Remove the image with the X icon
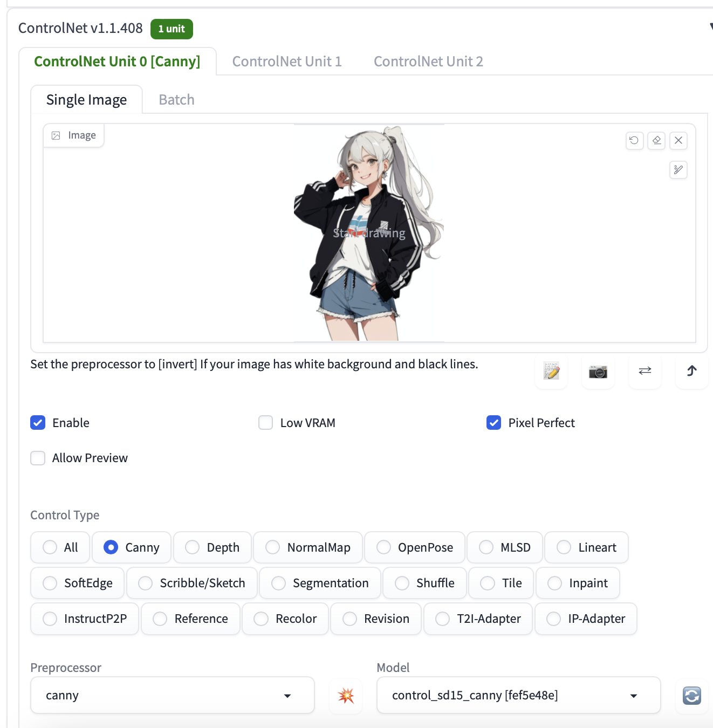The image size is (713, 728). coord(678,140)
